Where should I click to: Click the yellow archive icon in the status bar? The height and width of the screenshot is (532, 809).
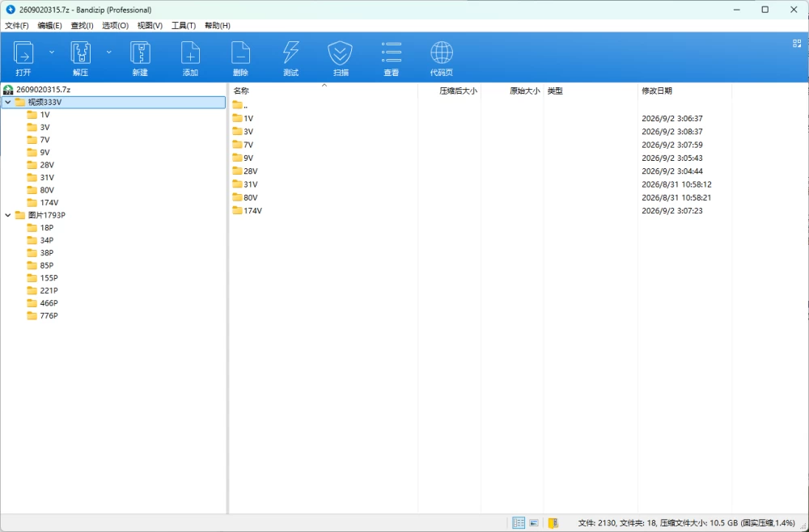[553, 523]
